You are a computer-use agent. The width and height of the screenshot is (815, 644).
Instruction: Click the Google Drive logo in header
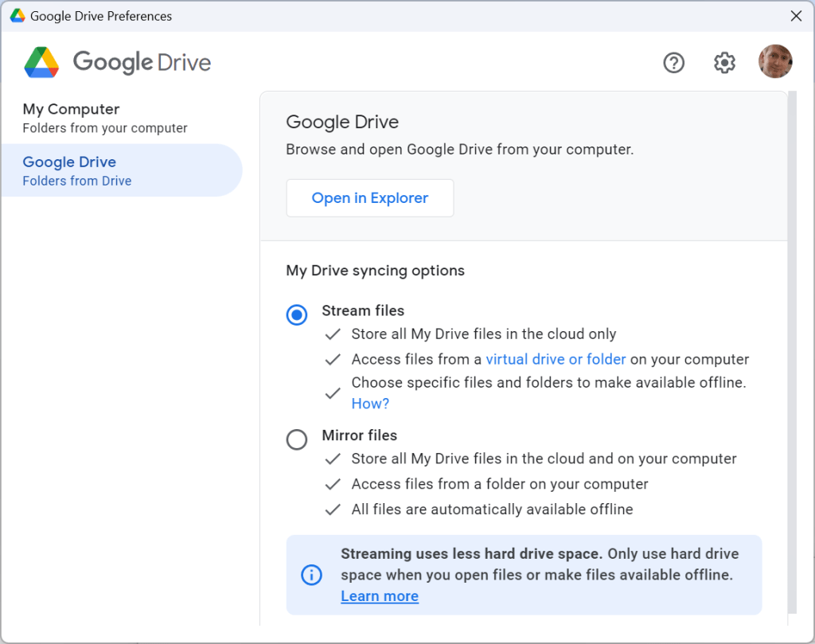click(41, 62)
